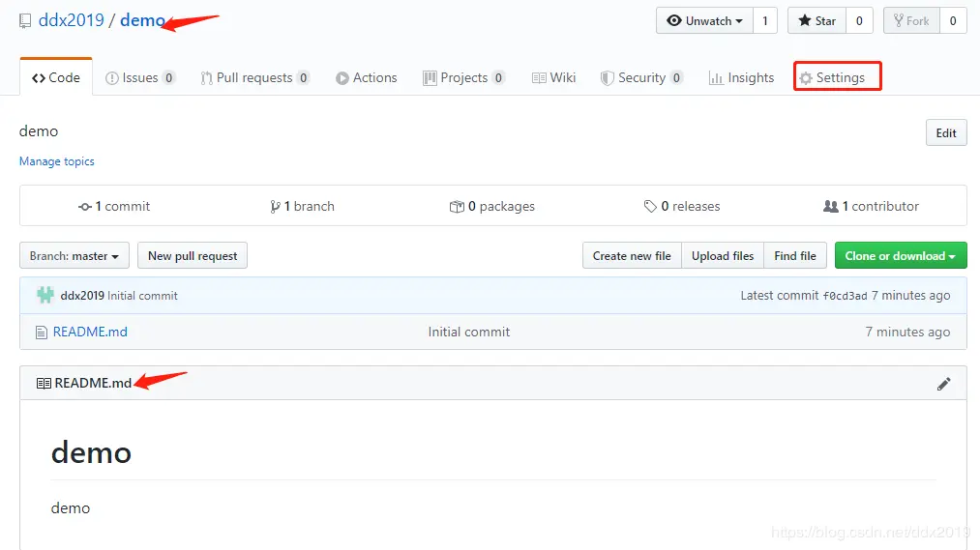Open ddx2019 author link in latest commit row
The image size is (980, 550).
pos(82,295)
